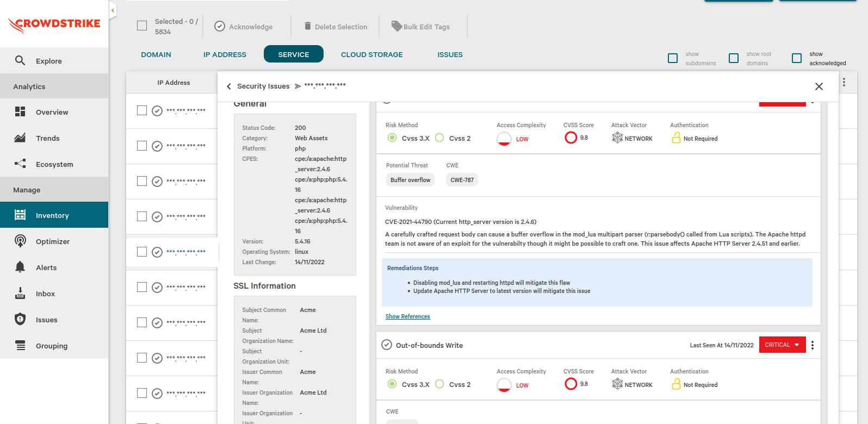868x424 pixels.
Task: Open the Overview dashboard icon
Action: (20, 111)
